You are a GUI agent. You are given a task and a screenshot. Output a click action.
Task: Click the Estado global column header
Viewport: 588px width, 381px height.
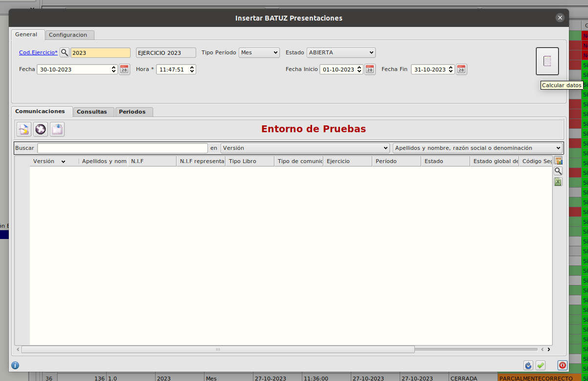[495, 161]
